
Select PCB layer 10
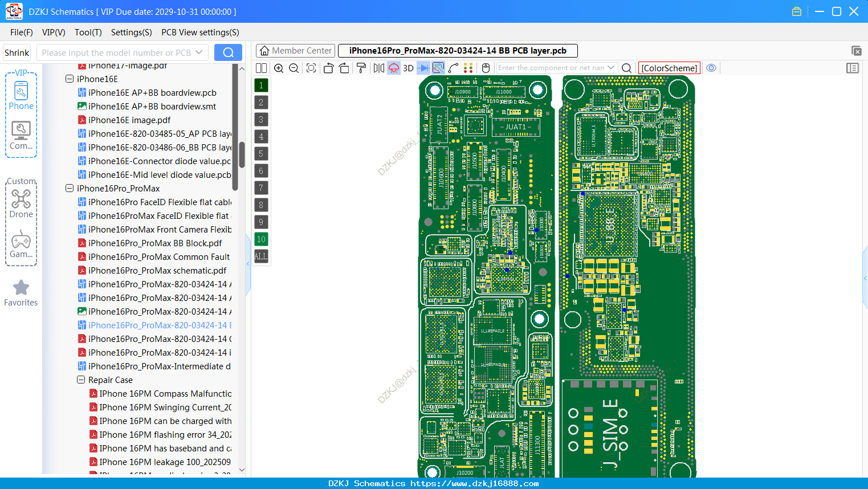261,239
